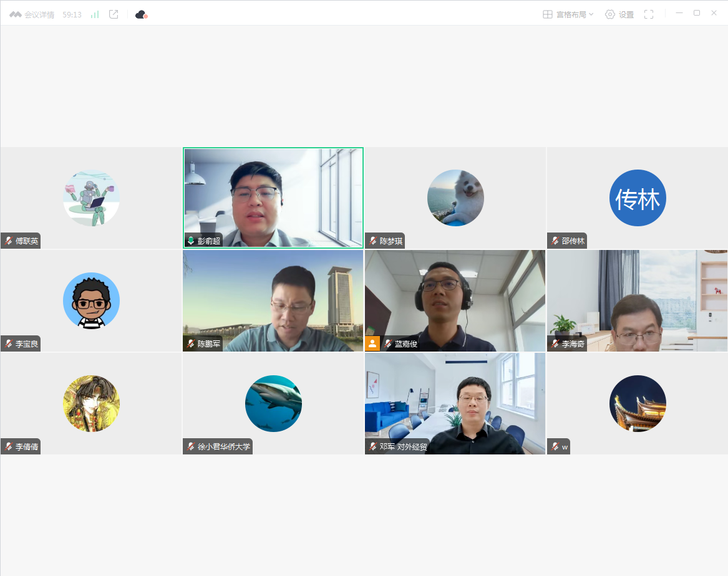Viewport: 728px width, 576px height.
Task: Click muted microphone icon beside 李倩倩
Action: click(8, 446)
